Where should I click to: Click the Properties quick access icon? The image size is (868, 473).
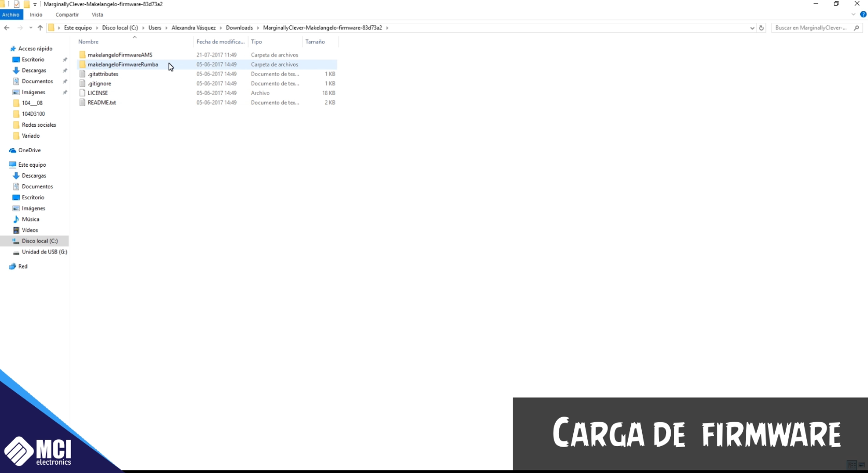click(17, 4)
